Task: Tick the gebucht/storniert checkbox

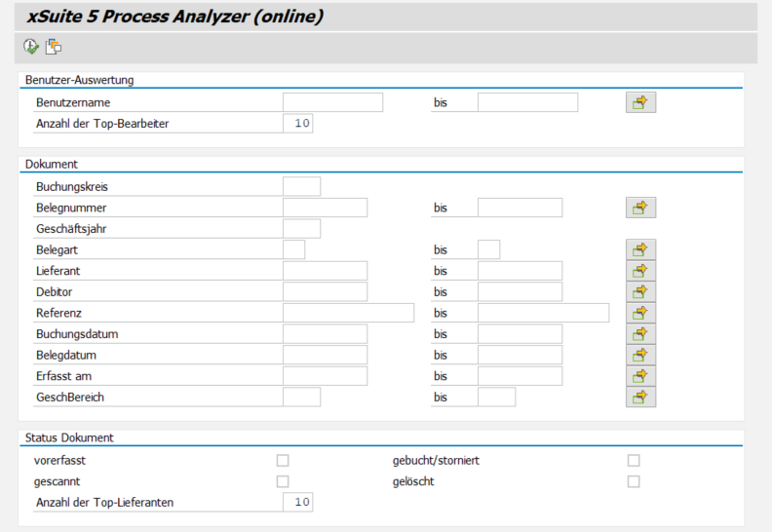Action: point(634,460)
